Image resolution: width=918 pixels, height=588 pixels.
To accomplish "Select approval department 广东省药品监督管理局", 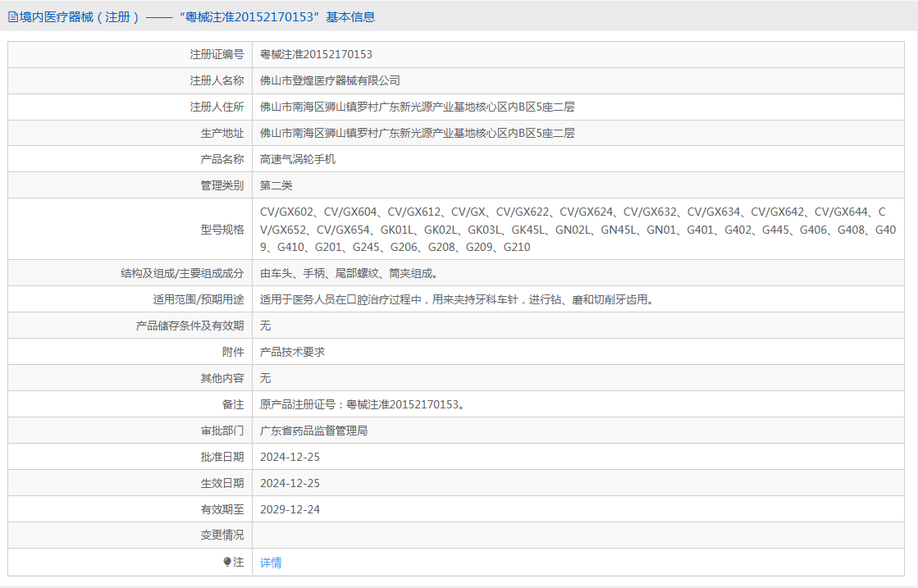I will coord(314,431).
